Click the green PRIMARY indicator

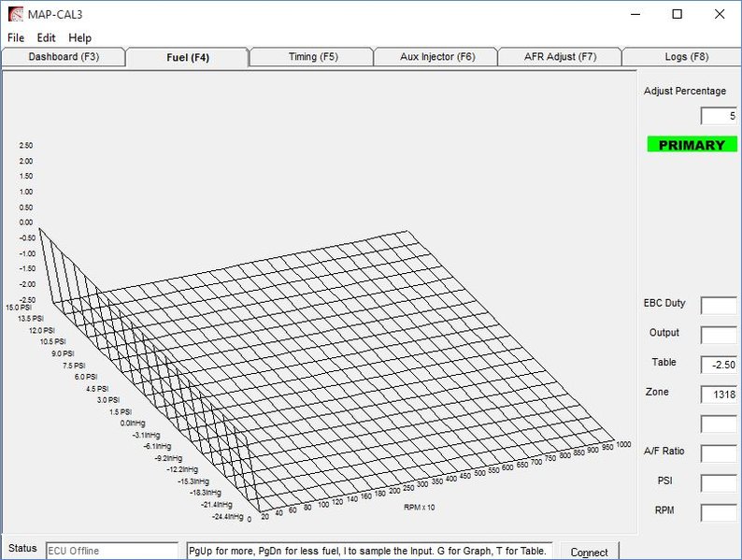coord(692,145)
